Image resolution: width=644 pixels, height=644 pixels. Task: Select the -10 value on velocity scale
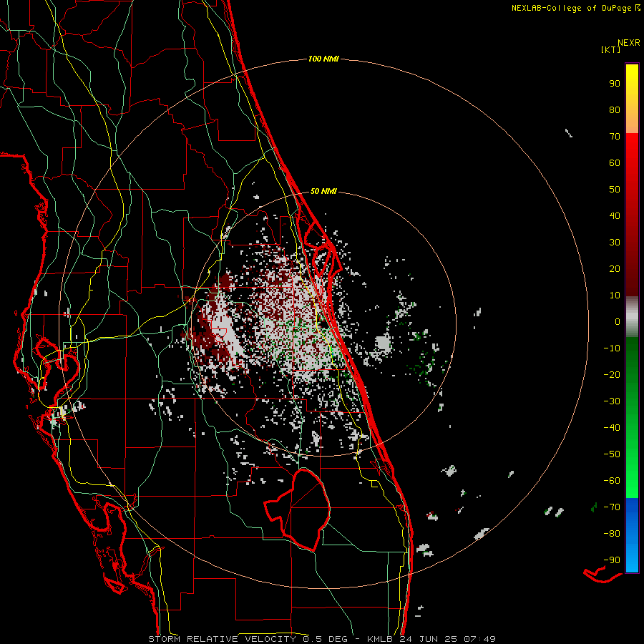coord(612,348)
